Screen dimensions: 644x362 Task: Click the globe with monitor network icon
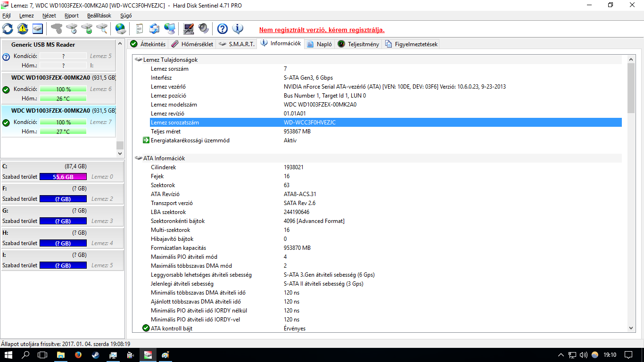click(x=170, y=28)
